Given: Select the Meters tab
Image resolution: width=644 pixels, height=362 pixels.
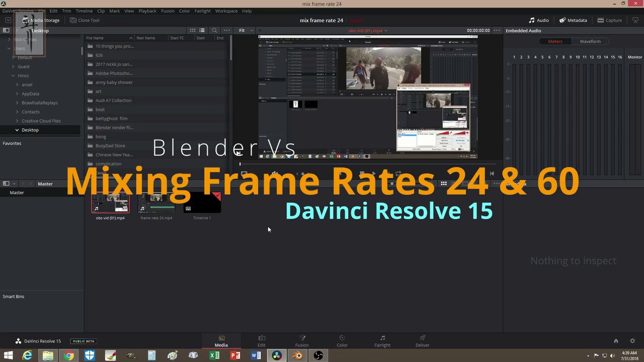Looking at the screenshot, I should [x=555, y=41].
